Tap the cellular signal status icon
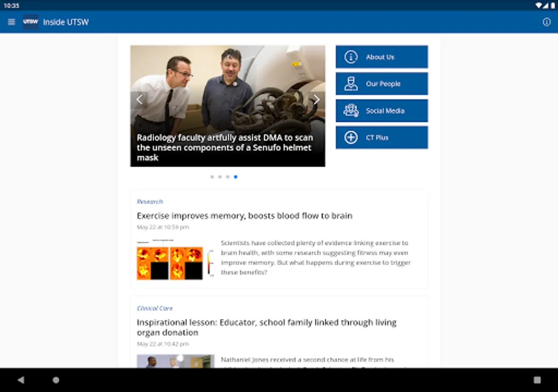This screenshot has width=558, height=392. click(546, 6)
